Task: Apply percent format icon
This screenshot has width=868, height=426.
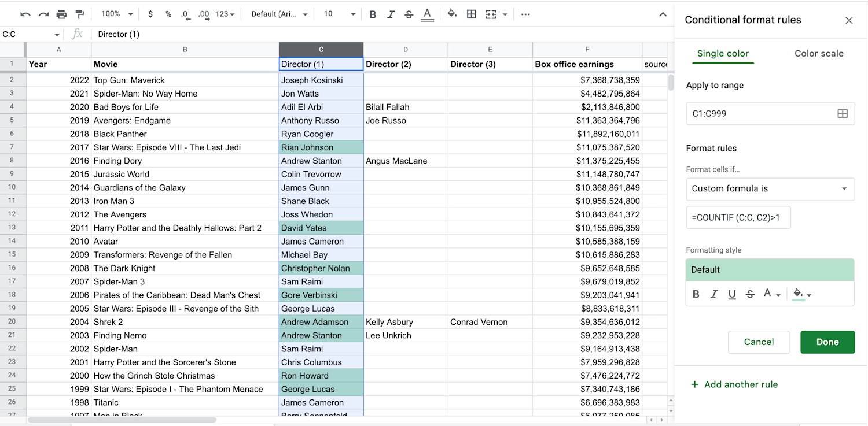Action: [x=168, y=14]
